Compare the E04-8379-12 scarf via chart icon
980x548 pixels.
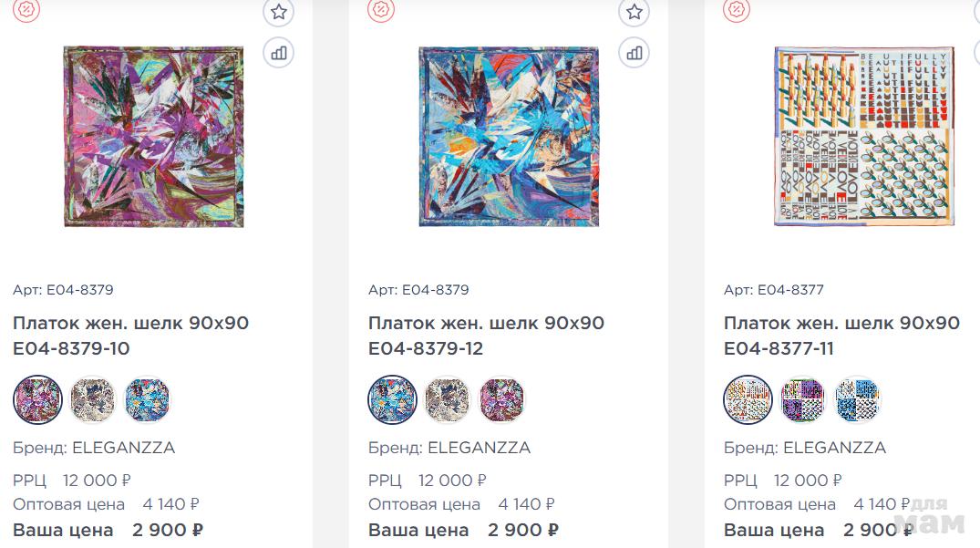tap(634, 53)
